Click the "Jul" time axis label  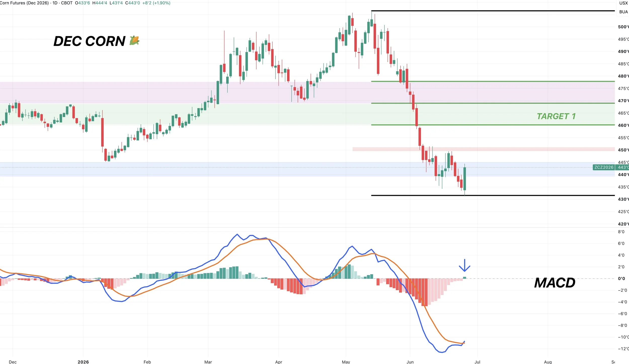477,362
